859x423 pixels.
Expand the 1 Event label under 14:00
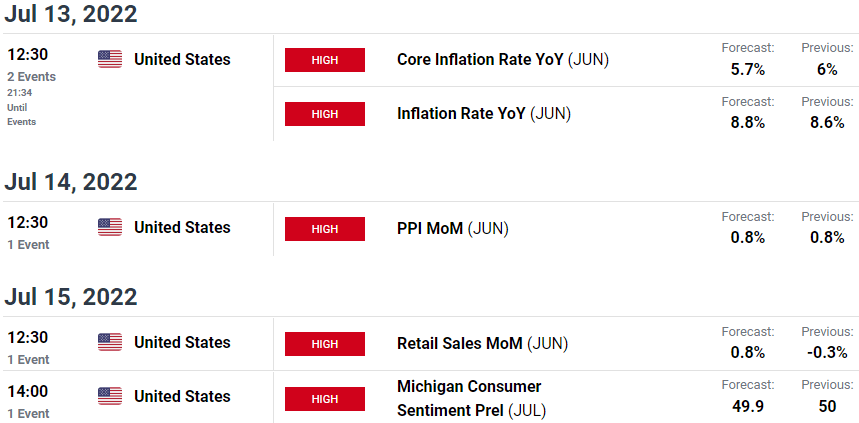[28, 413]
